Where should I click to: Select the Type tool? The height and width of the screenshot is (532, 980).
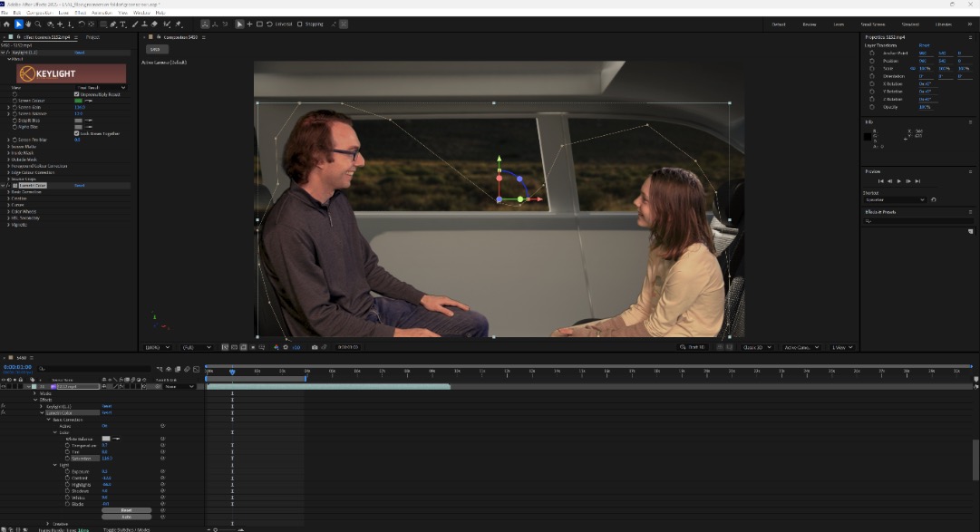click(x=123, y=24)
